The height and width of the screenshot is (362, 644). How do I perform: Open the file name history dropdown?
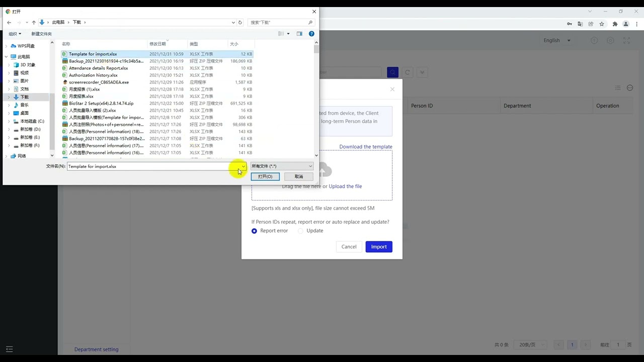[x=243, y=166]
